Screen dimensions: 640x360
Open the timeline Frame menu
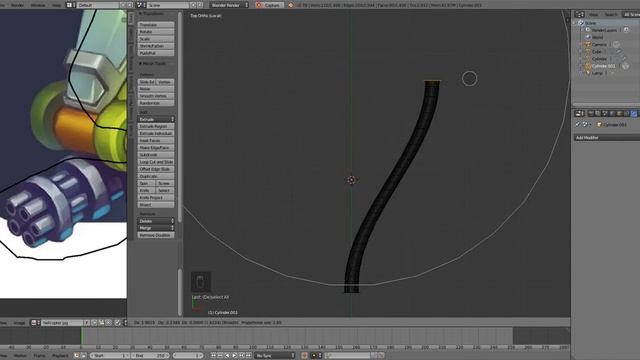39,356
